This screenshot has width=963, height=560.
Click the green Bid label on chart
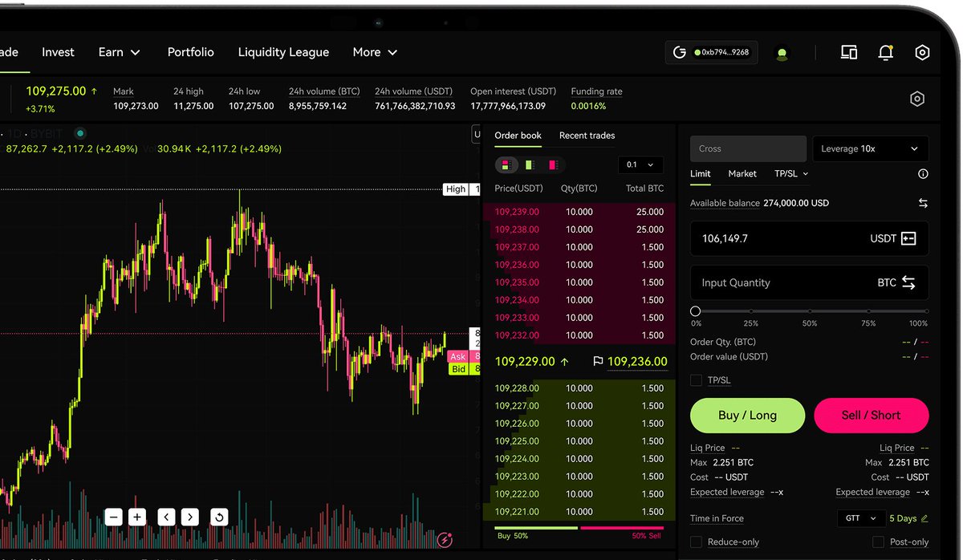[457, 369]
